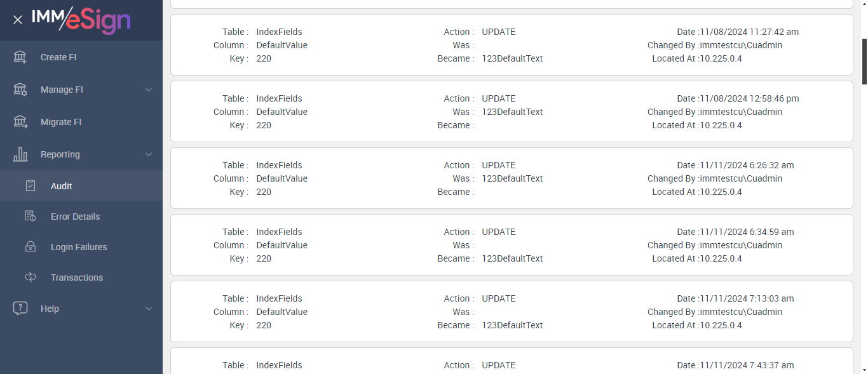Click the Manage FI gear-bank icon
Image resolution: width=868 pixels, height=374 pixels.
[x=20, y=90]
